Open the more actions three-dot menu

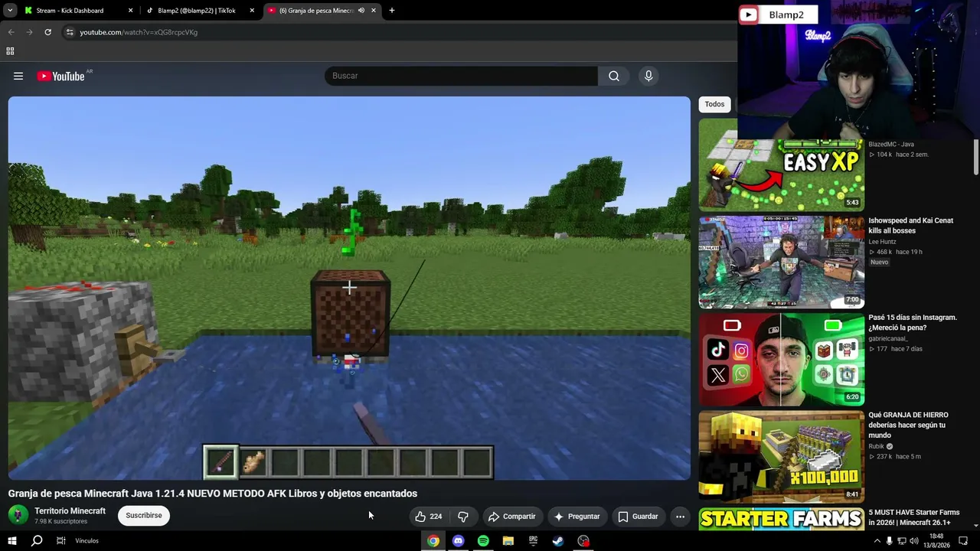tap(680, 517)
